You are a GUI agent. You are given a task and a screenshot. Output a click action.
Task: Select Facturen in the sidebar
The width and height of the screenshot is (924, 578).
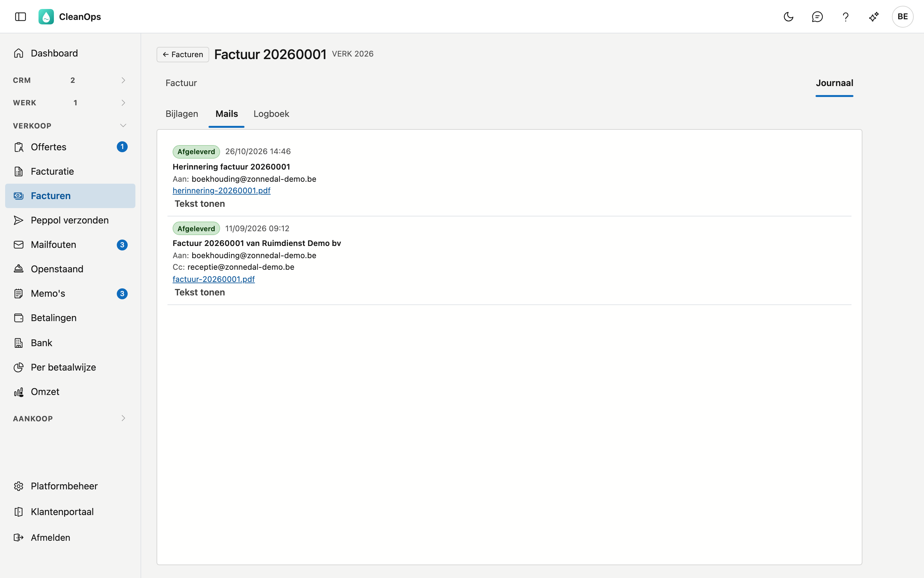(x=70, y=196)
